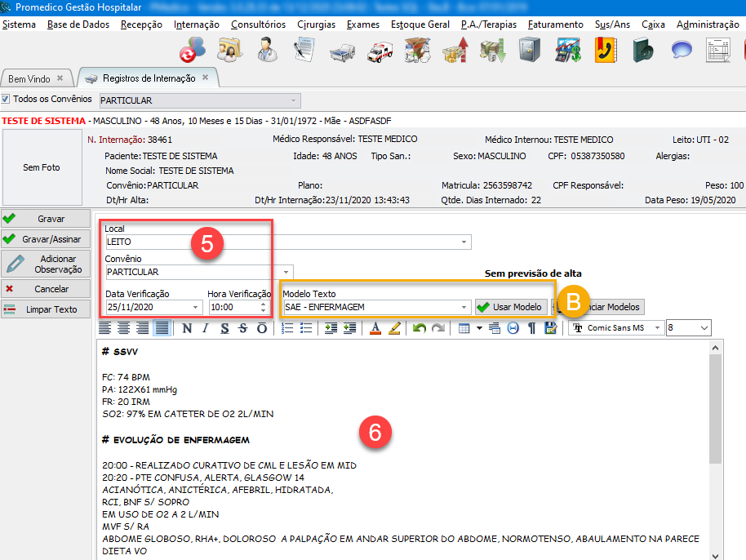The height and width of the screenshot is (560, 746).
Task: Open the Internação menu
Action: click(197, 24)
